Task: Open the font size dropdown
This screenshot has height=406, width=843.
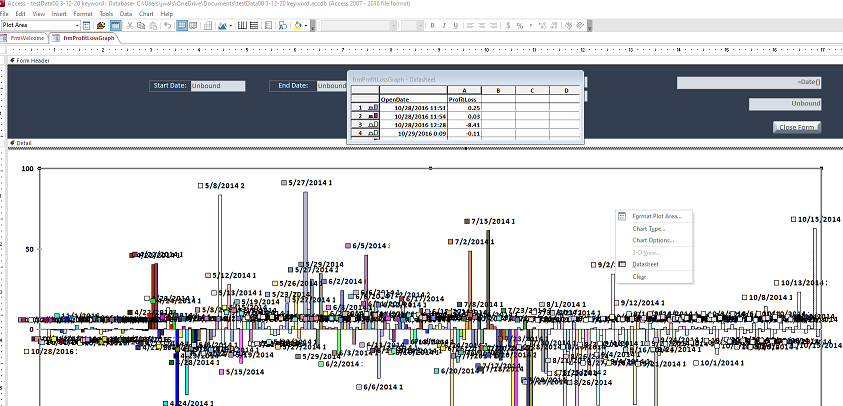Action: 420,25
